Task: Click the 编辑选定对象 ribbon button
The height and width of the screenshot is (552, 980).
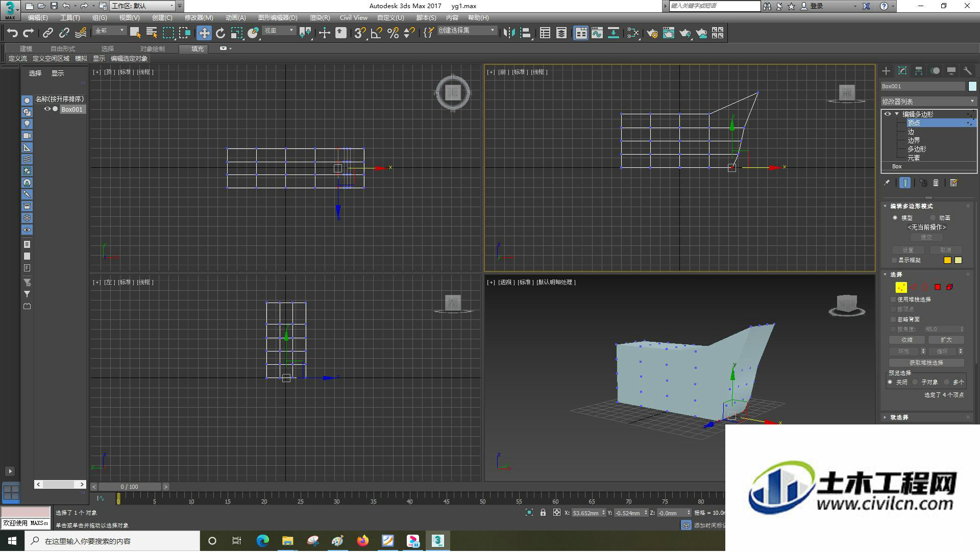Action: pos(129,59)
